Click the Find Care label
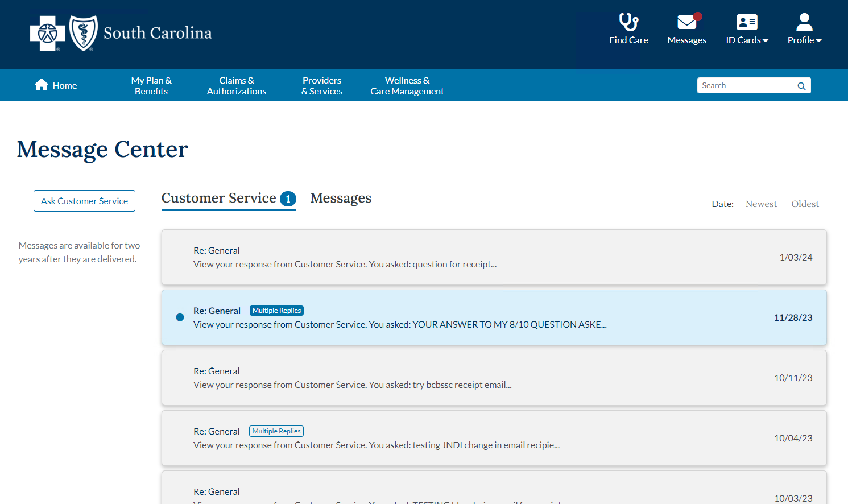 [x=628, y=40]
